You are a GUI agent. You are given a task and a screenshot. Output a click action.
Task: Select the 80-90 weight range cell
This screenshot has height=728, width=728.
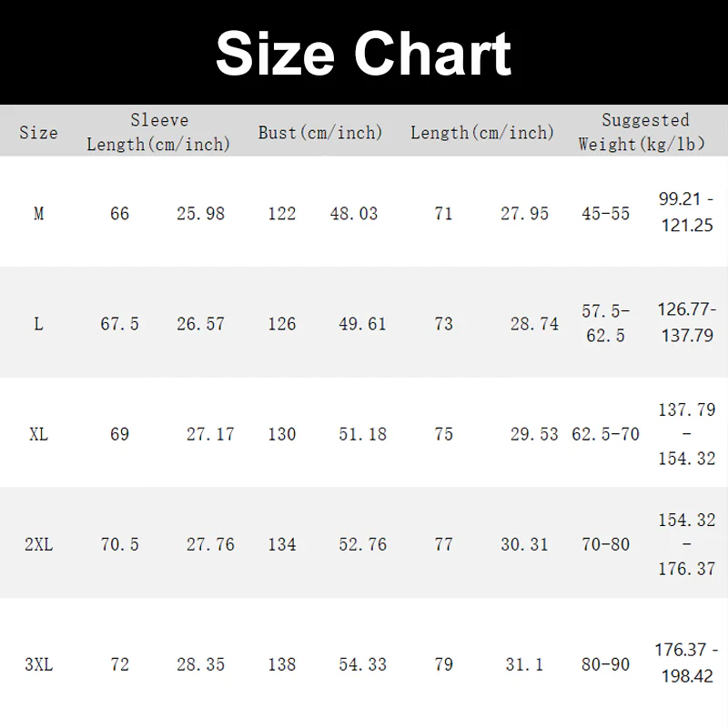pyautogui.click(x=605, y=664)
